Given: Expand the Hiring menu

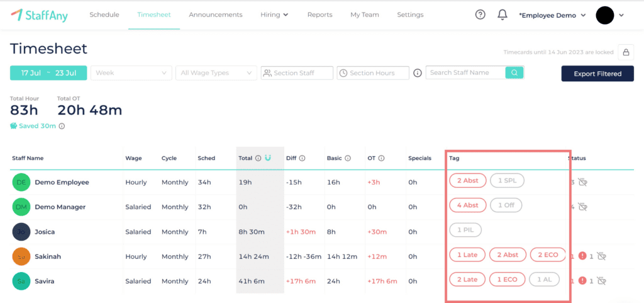Looking at the screenshot, I should 274,14.
